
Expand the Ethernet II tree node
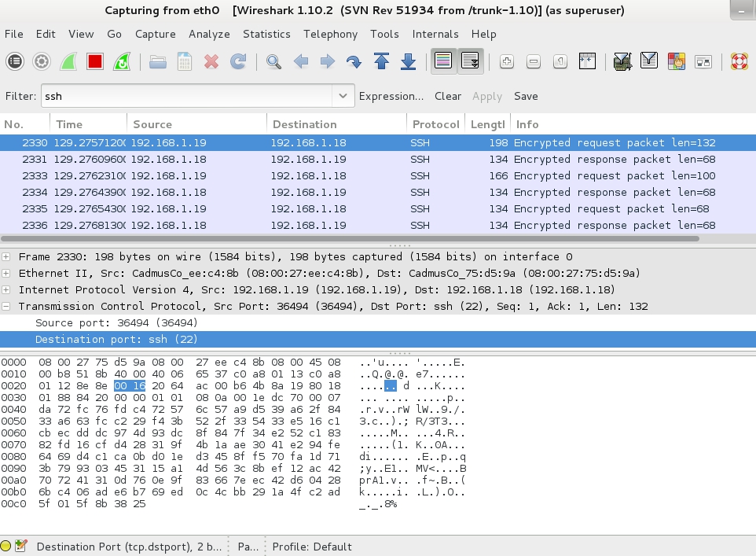[x=6, y=273]
